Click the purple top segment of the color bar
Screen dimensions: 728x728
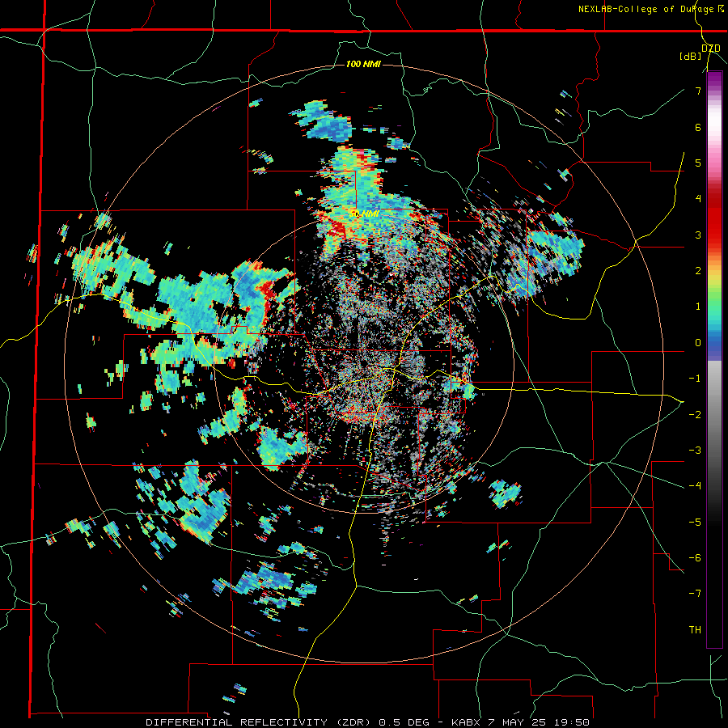(x=714, y=80)
